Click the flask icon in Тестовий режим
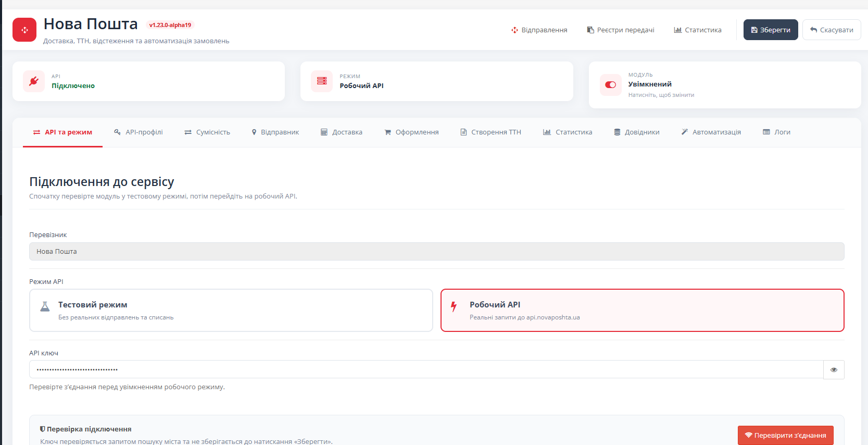 coord(45,306)
